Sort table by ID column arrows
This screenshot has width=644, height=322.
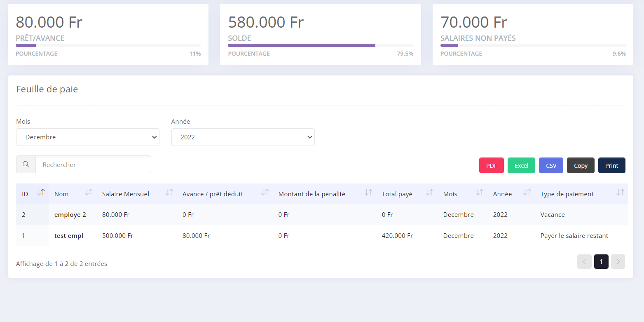(x=41, y=193)
